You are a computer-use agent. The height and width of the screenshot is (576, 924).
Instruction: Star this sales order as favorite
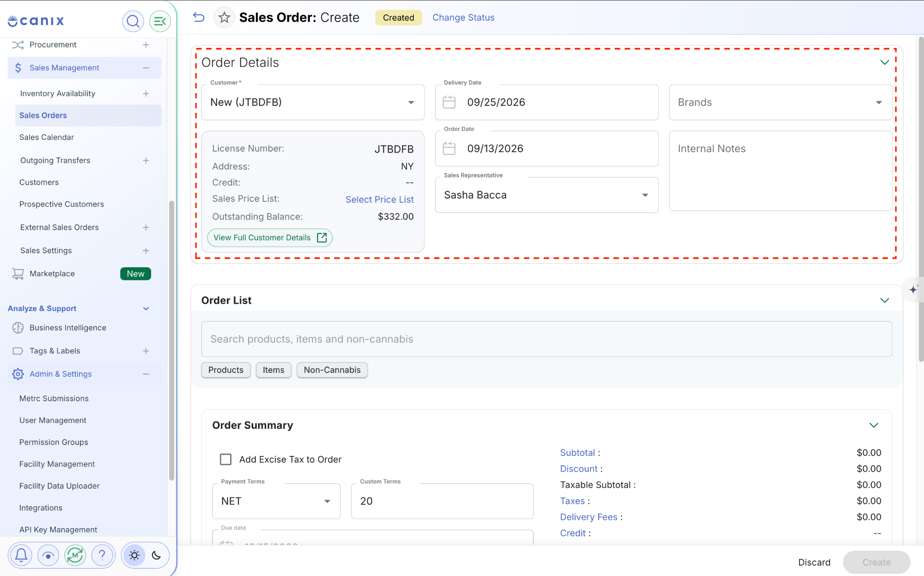click(x=224, y=18)
